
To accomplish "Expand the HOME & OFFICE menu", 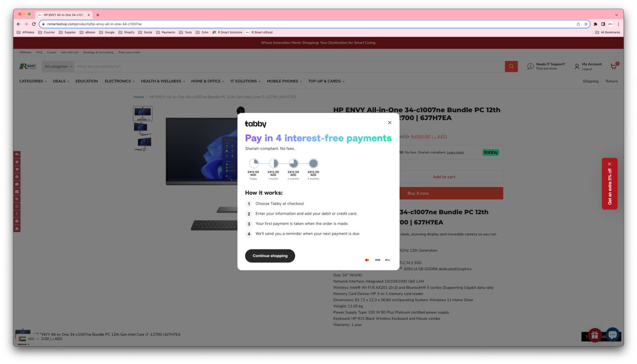I will coord(208,81).
